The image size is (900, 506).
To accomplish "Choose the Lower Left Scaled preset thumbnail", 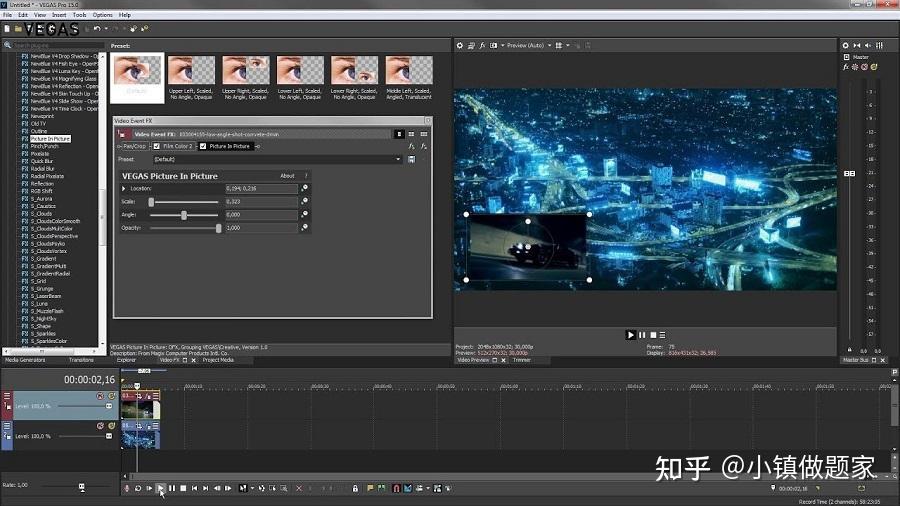I will (x=300, y=77).
